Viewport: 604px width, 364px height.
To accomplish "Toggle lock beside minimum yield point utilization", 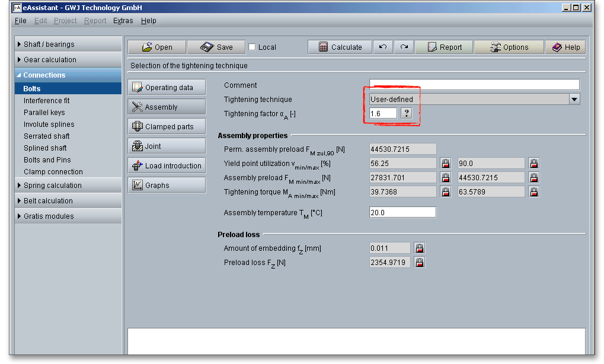I will point(445,163).
